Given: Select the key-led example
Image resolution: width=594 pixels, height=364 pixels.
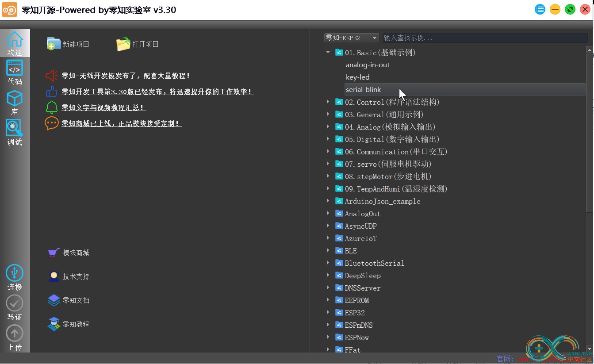Looking at the screenshot, I should click(x=357, y=77).
